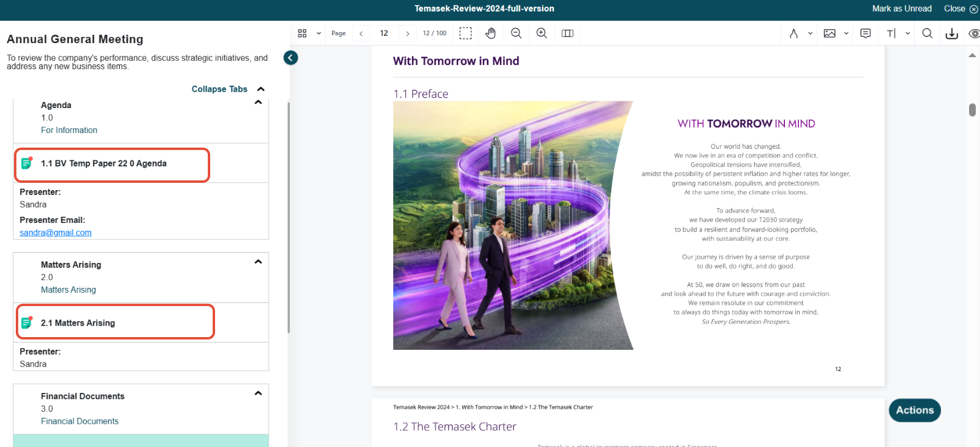Click the Agenda section heading
Image resolution: width=980 pixels, height=447 pixels.
click(x=56, y=105)
